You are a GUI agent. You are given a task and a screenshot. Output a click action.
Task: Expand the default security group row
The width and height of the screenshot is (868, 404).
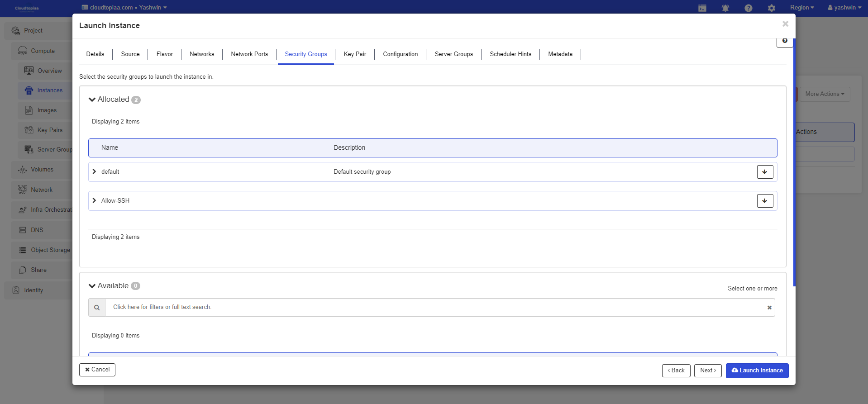click(94, 172)
